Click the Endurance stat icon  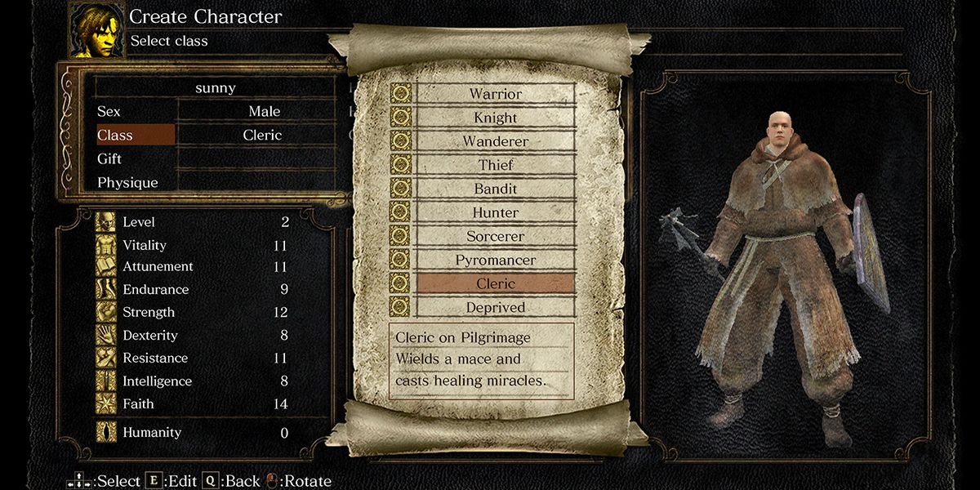pos(107,290)
